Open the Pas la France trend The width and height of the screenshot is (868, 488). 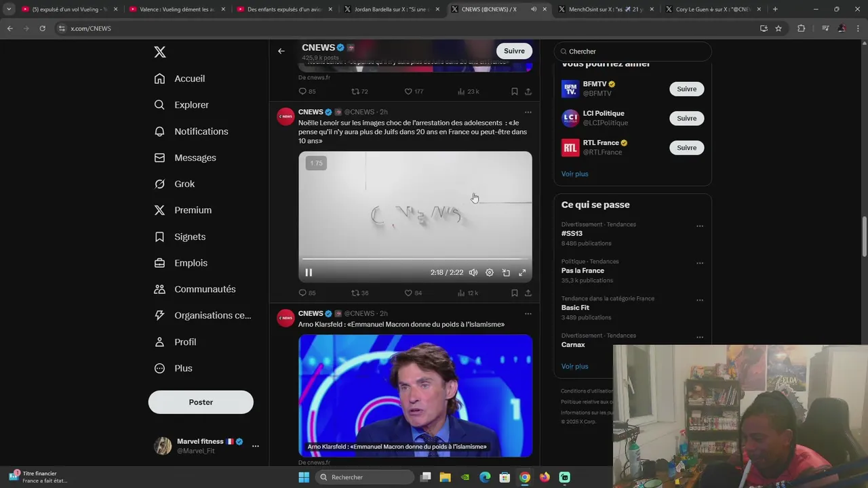tap(583, 270)
